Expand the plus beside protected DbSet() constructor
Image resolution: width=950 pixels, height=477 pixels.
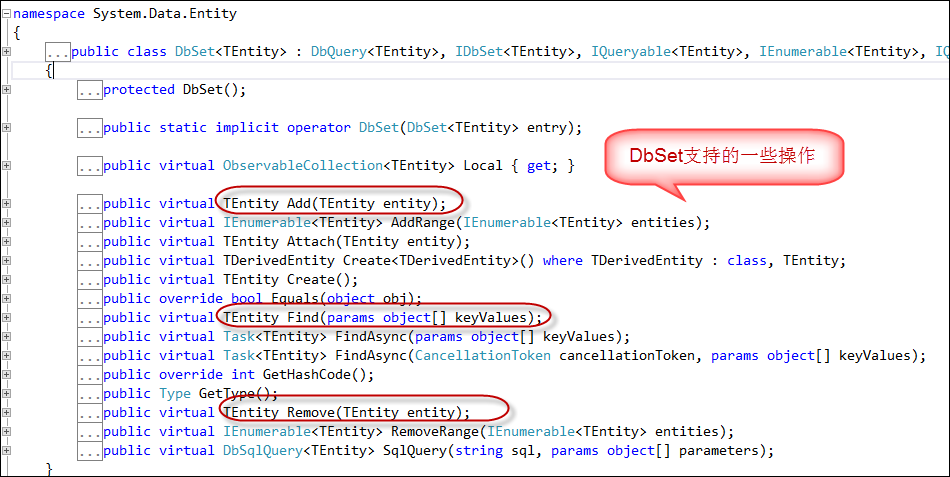(x=7, y=90)
